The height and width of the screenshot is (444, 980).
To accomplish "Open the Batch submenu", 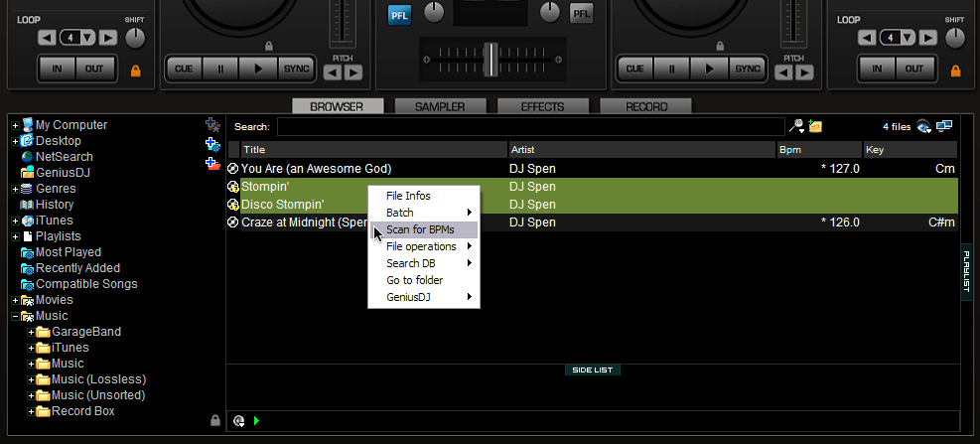I will (x=424, y=213).
